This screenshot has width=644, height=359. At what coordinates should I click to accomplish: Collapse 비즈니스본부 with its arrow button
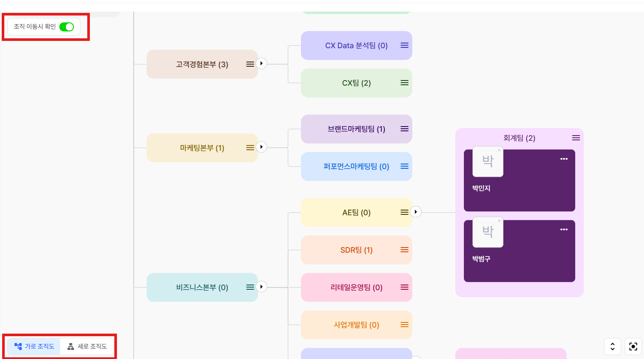pyautogui.click(x=261, y=287)
